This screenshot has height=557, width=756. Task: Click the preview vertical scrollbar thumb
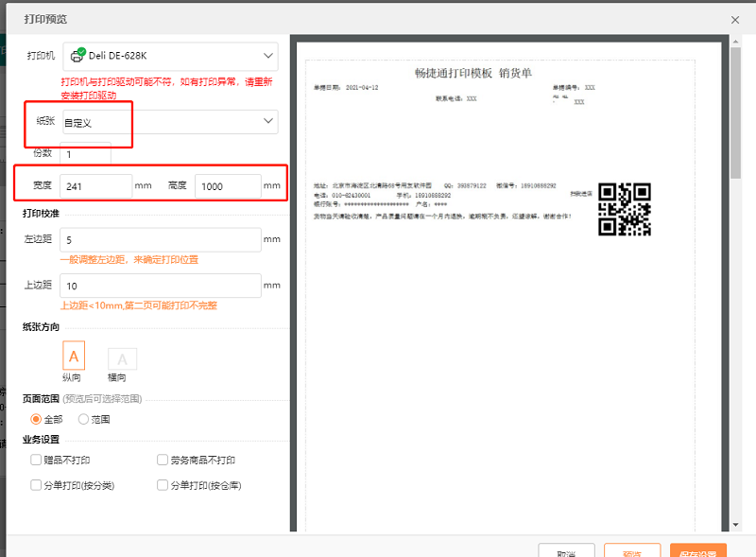coord(735,113)
